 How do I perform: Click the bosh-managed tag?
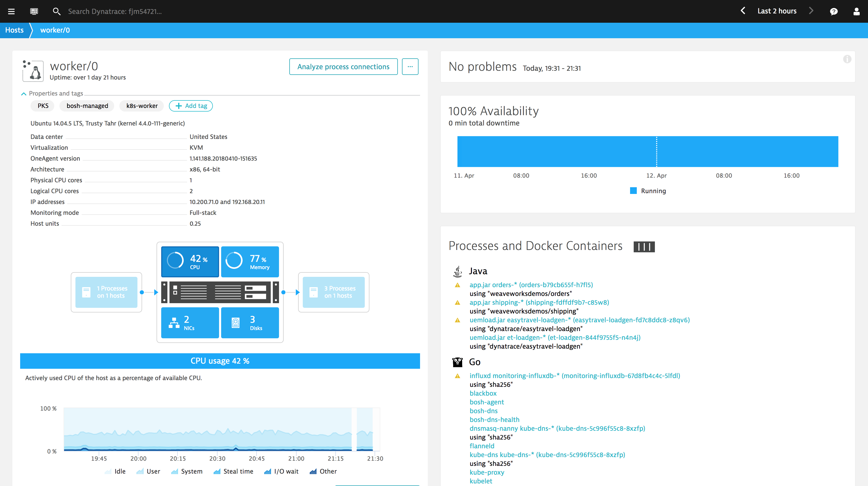[87, 106]
